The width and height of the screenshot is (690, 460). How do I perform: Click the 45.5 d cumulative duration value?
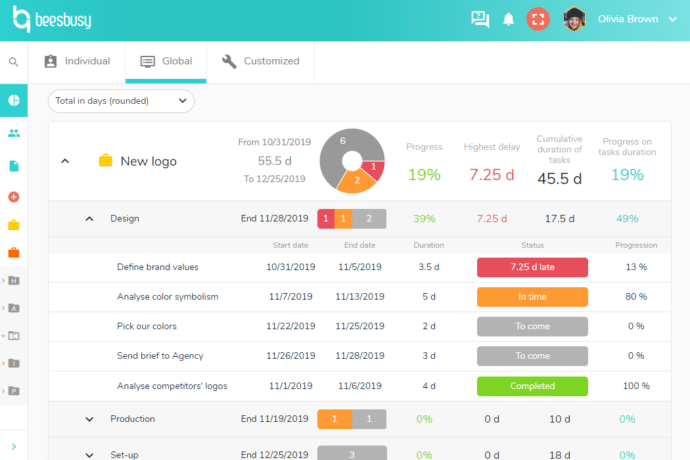(x=559, y=179)
